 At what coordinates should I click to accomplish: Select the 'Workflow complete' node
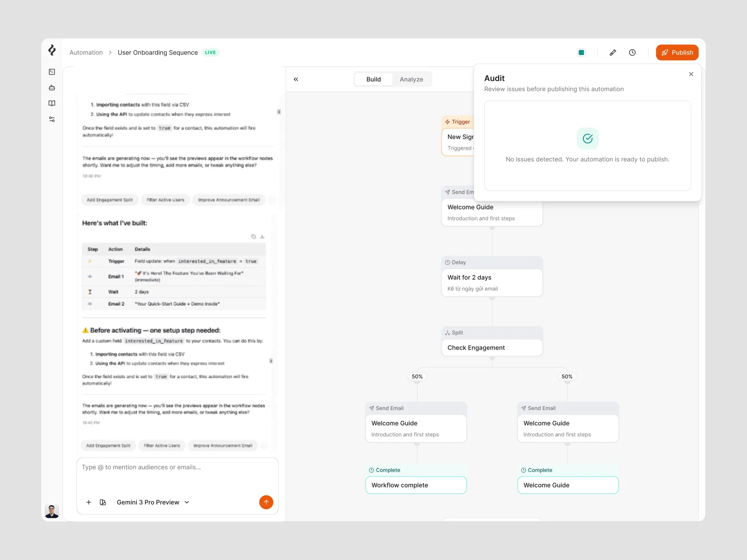click(x=416, y=479)
